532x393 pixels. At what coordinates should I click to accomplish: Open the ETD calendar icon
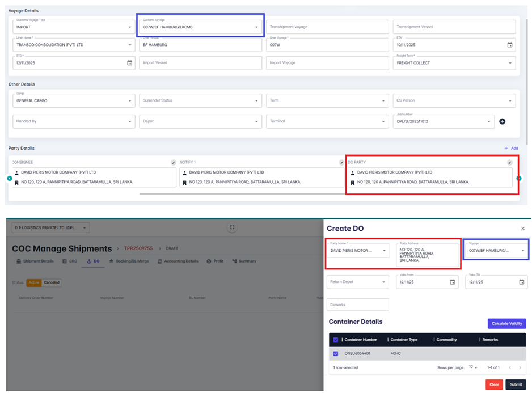pyautogui.click(x=129, y=63)
